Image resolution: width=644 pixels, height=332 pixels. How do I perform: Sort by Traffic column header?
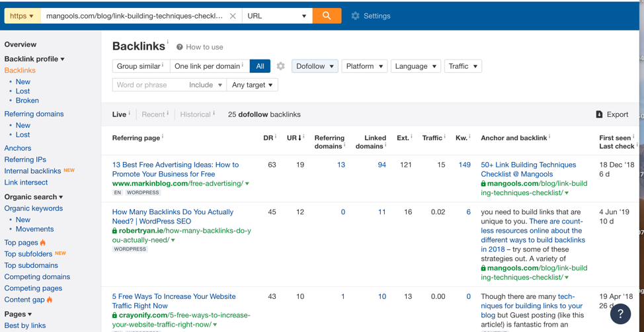pyautogui.click(x=432, y=138)
